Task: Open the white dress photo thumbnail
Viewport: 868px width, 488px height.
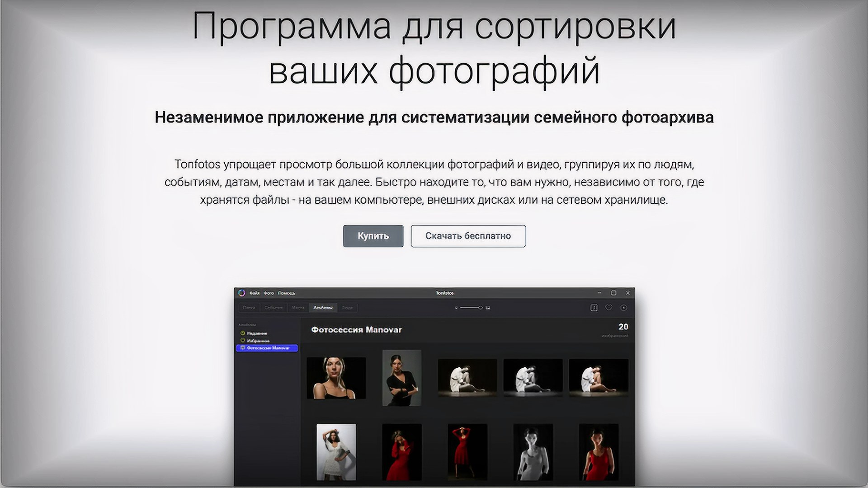Action: 336,451
